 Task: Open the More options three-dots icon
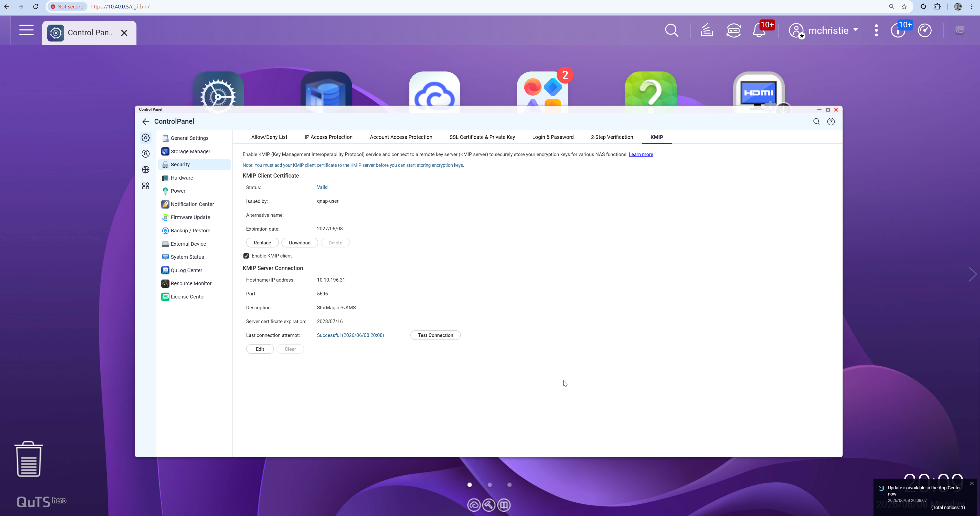tap(876, 30)
